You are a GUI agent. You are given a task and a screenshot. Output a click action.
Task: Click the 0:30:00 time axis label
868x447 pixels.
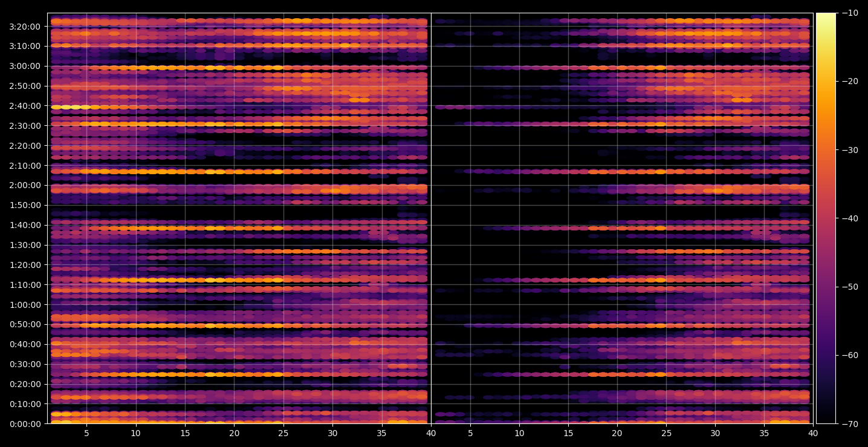26,364
